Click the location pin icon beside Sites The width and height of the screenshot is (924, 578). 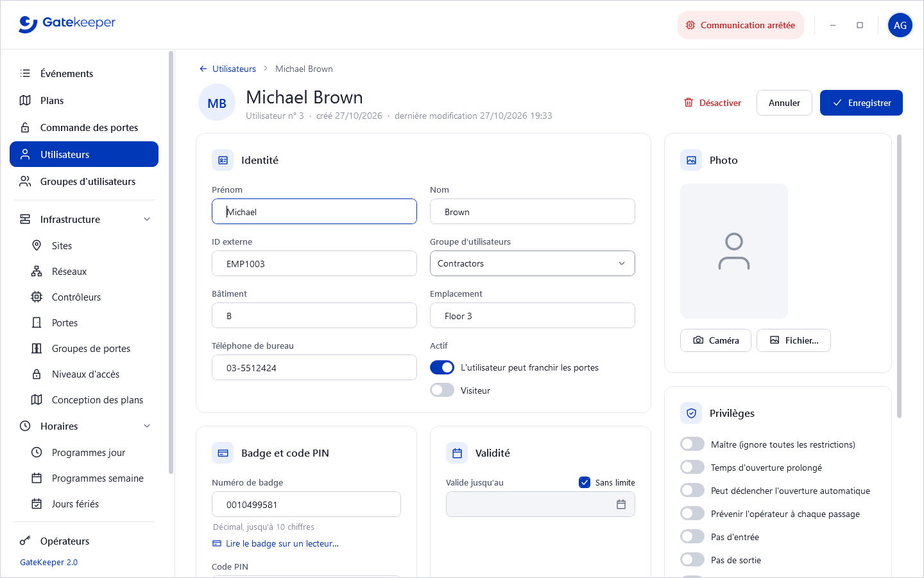pyautogui.click(x=37, y=245)
